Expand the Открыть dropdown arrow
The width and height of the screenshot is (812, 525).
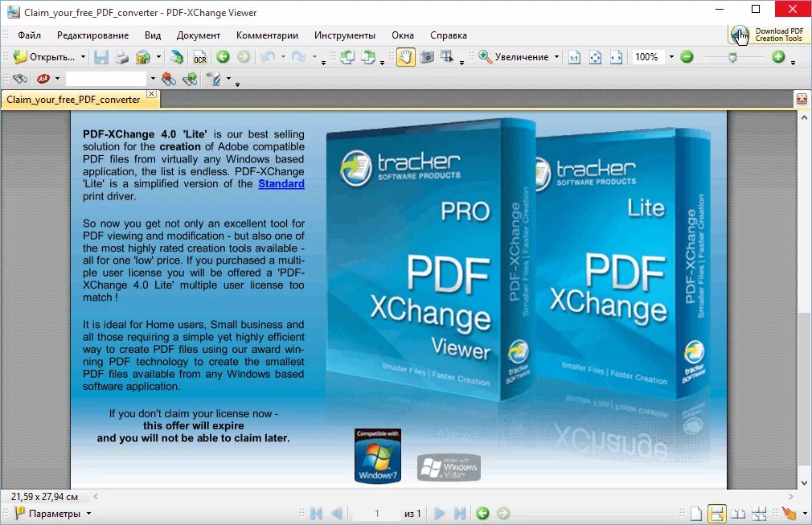tap(83, 57)
